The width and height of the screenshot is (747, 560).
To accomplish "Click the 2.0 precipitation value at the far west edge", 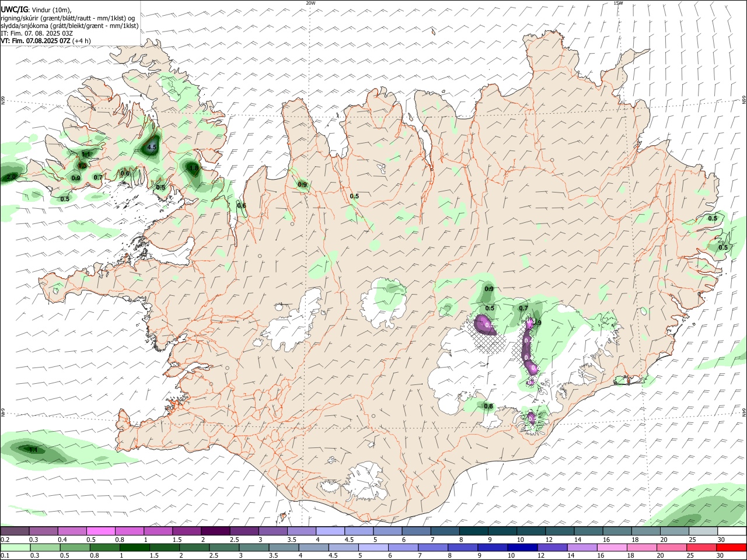I will point(11,177).
